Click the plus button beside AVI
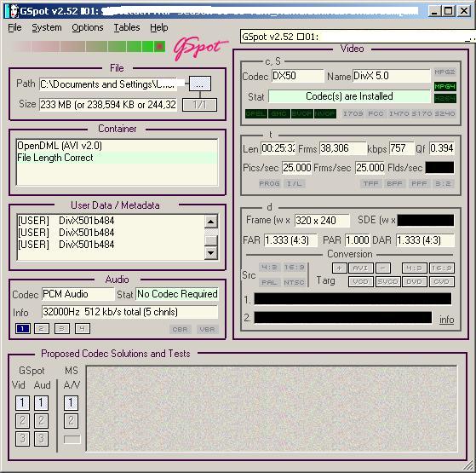 (340, 268)
